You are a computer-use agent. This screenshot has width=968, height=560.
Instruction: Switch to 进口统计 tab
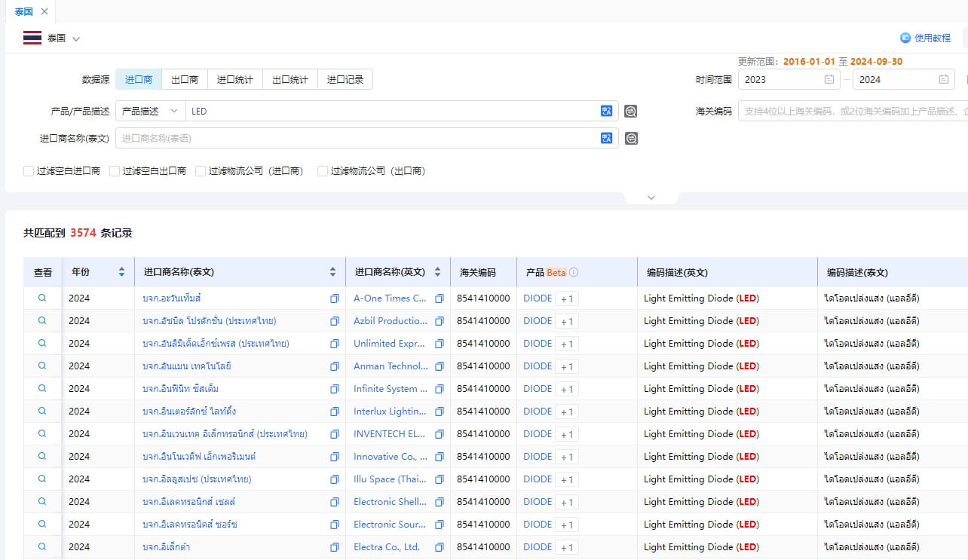click(235, 79)
